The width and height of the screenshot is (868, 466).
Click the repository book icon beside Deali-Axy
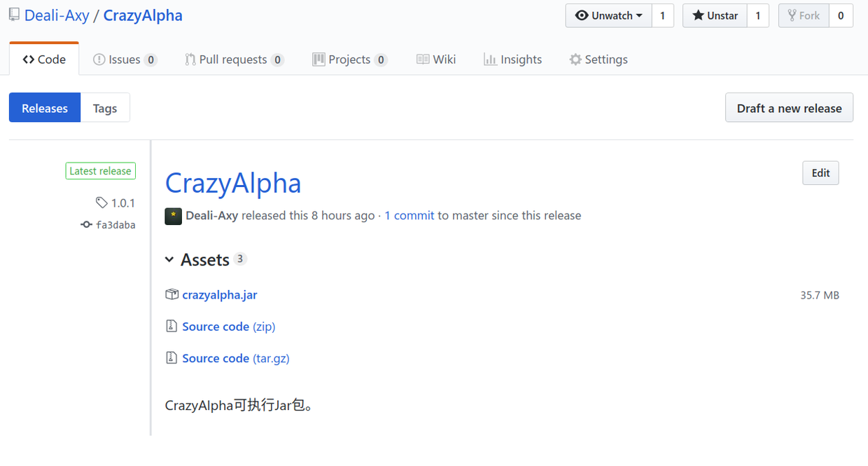click(x=13, y=14)
